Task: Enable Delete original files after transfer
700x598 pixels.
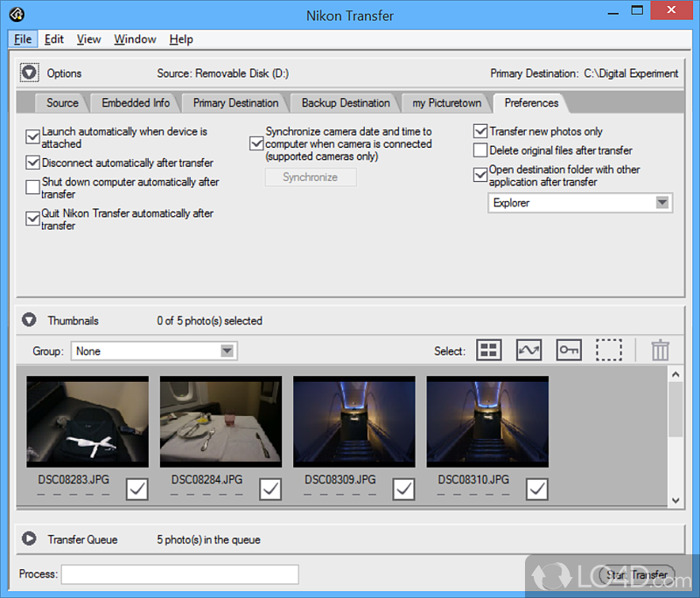Action: [480, 150]
